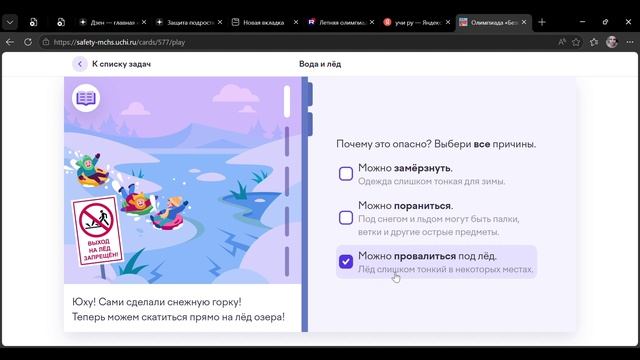The image size is (640, 360).
Task: Close the учи ру — Яндекс tab
Action: (448, 22)
